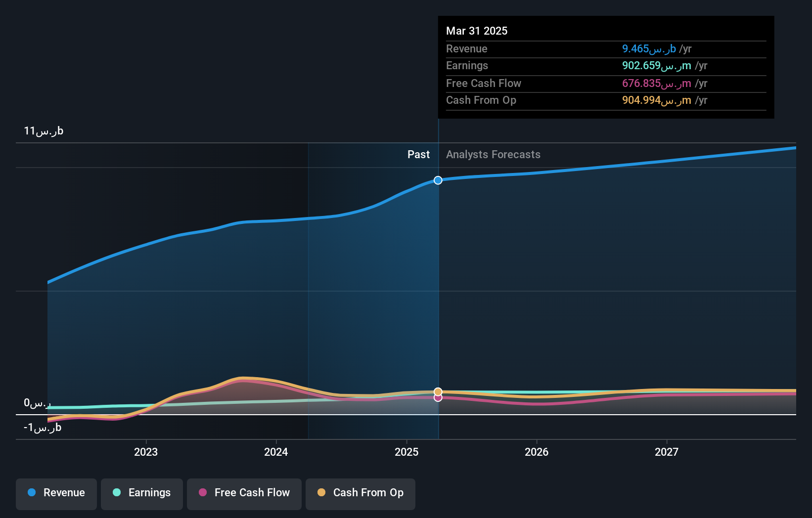The height and width of the screenshot is (518, 812).
Task: Switch to the Past section of the chart
Action: (x=418, y=154)
